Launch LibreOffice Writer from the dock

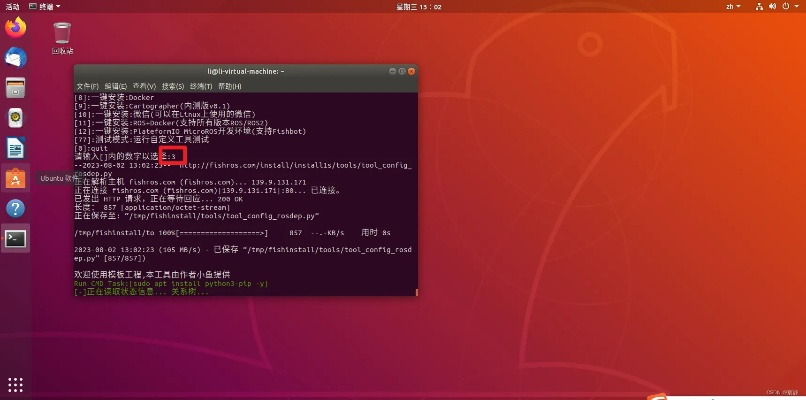tap(15, 148)
